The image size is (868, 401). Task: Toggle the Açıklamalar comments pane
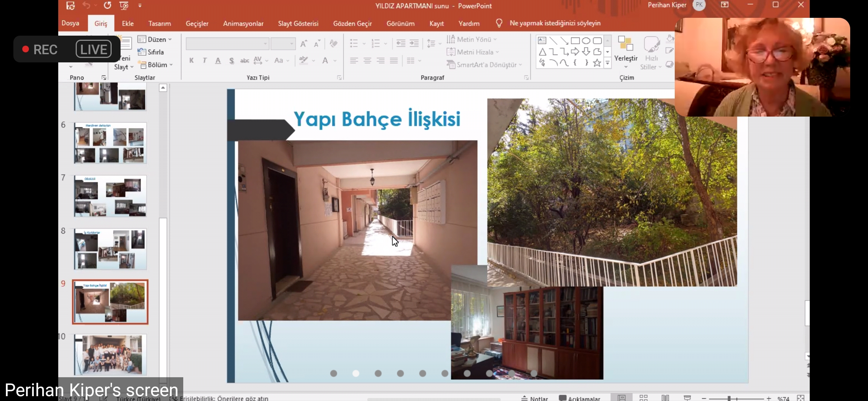point(579,398)
